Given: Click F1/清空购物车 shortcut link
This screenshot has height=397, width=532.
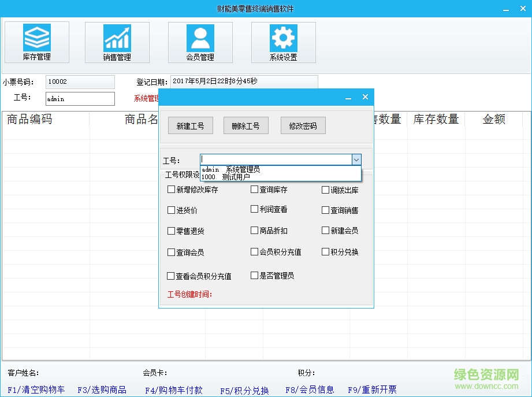Looking at the screenshot, I should coord(36,390).
